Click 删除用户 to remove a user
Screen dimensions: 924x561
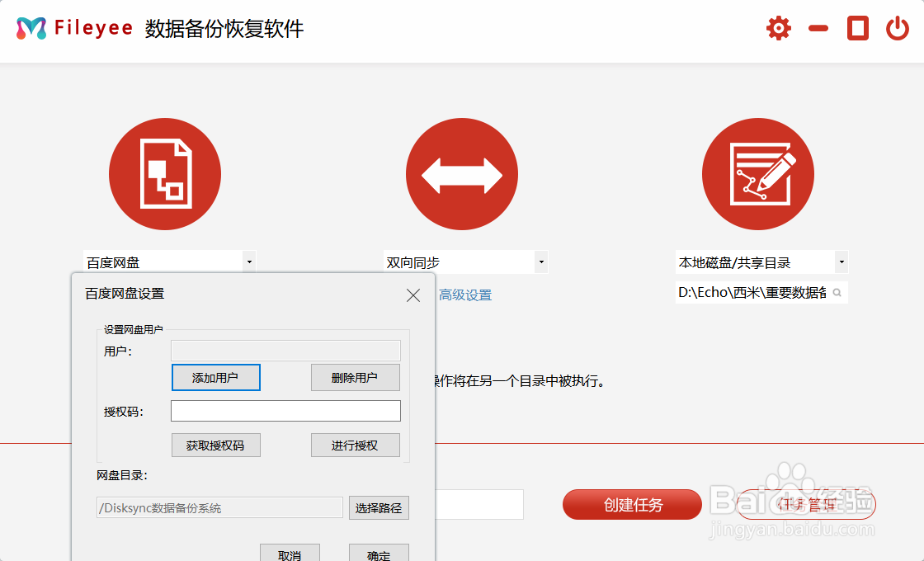pos(355,377)
